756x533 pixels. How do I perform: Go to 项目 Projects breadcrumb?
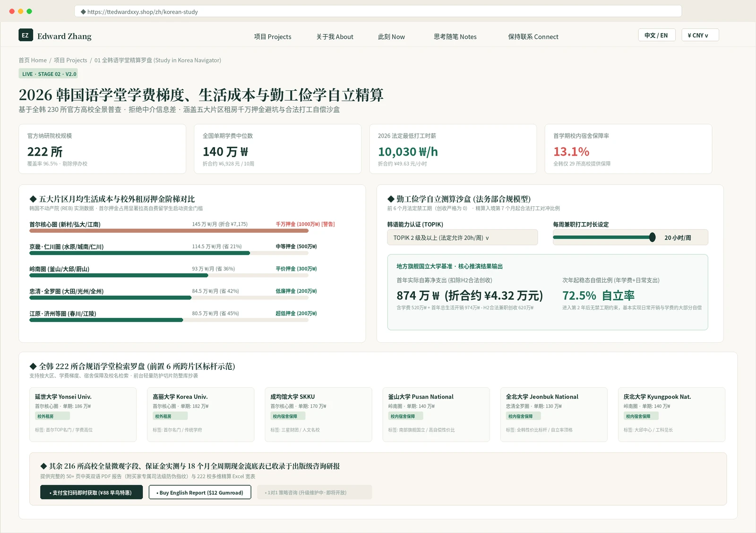(x=70, y=60)
